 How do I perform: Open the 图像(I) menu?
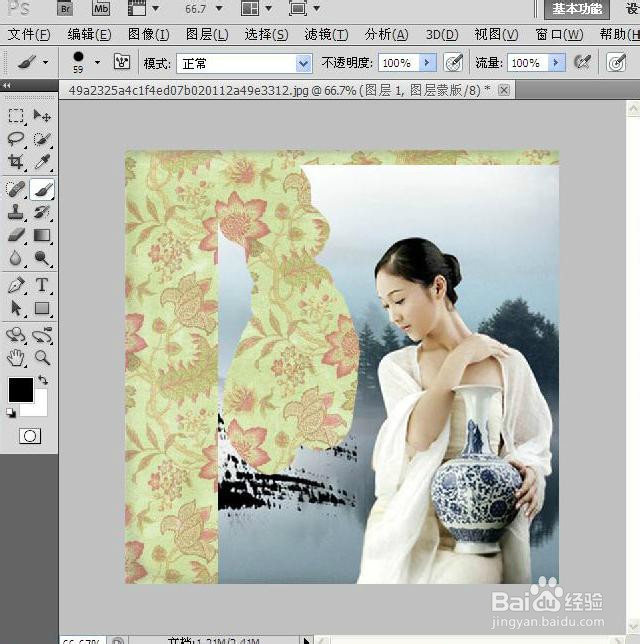pos(148,34)
